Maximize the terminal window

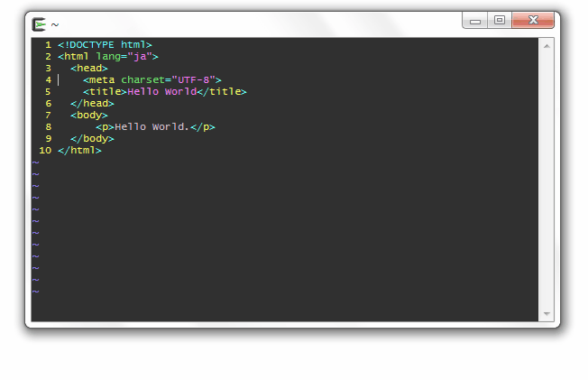tap(499, 20)
